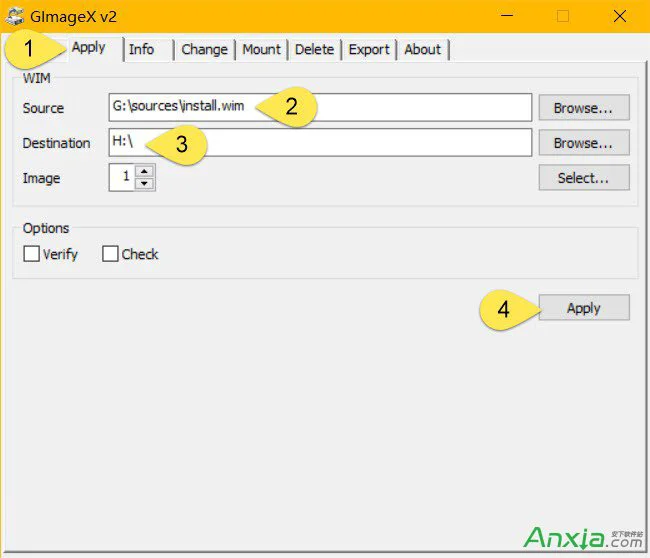650x558 pixels.
Task: Enable the Verify checkbox
Action: pyautogui.click(x=32, y=254)
